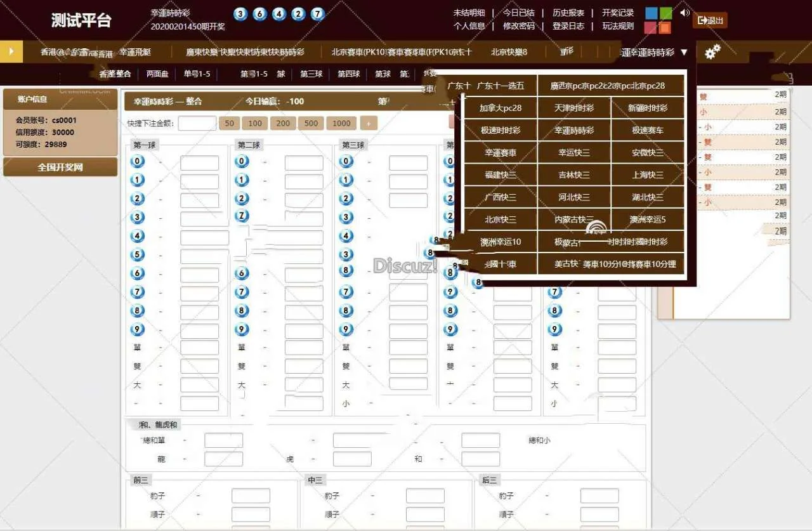Select the green theme color swatch

click(x=665, y=13)
